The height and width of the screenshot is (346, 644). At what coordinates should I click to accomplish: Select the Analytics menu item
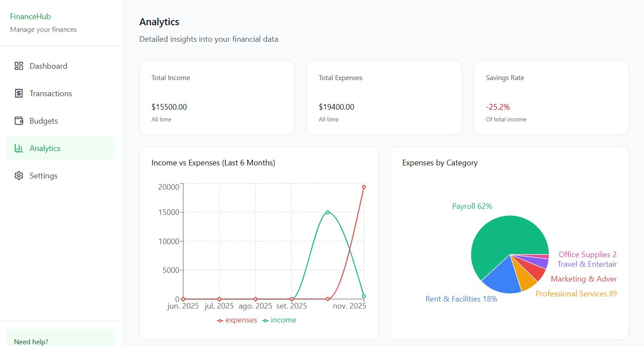click(61, 148)
